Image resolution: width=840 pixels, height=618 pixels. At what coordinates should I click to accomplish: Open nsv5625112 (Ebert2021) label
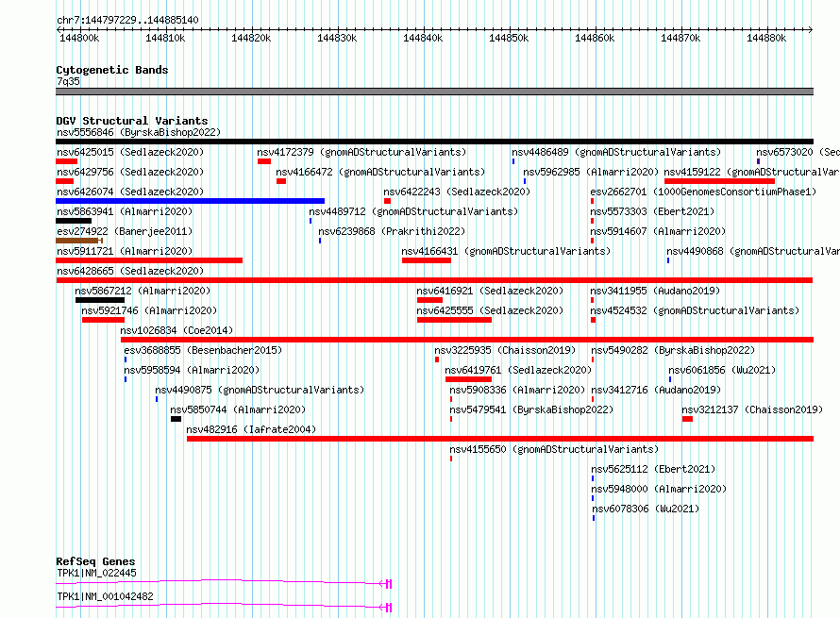pos(653,469)
